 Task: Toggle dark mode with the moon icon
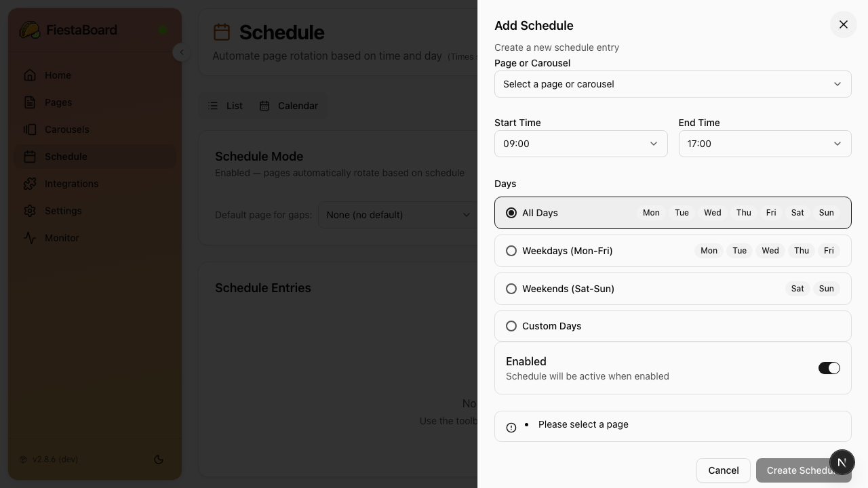pos(159,460)
